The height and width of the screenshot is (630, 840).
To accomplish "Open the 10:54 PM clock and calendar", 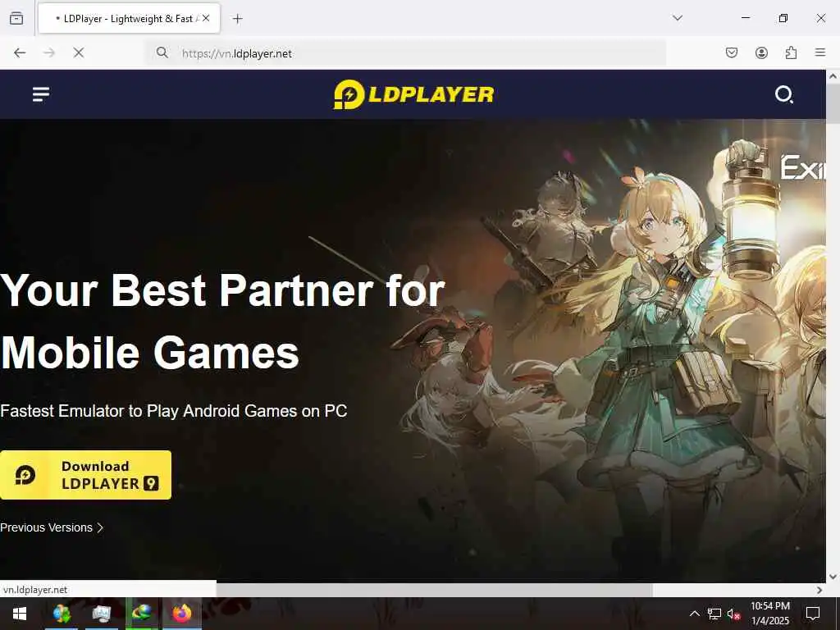I will pos(769,614).
